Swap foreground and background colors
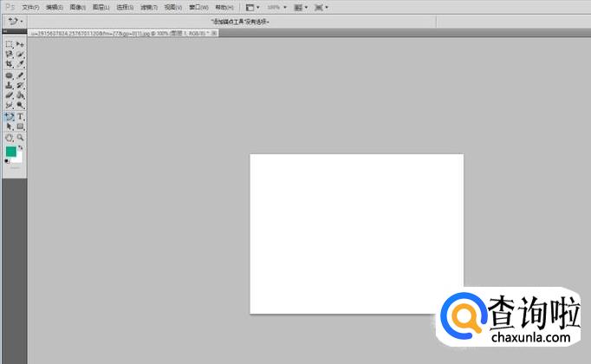Screen dimensions: 591x364 click(20, 147)
